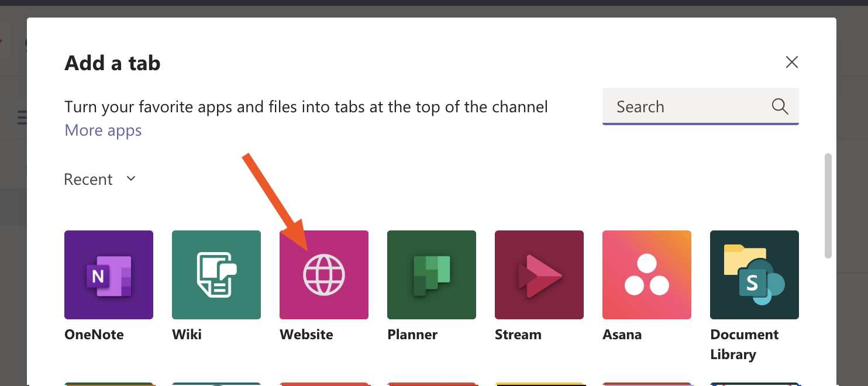The width and height of the screenshot is (868, 386).
Task: Open the Document Library icon
Action: pyautogui.click(x=755, y=275)
